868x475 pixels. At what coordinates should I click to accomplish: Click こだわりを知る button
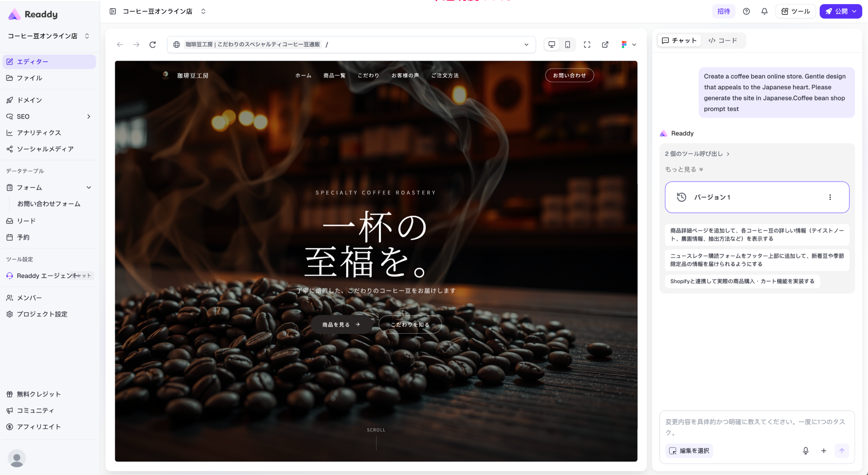coord(410,325)
